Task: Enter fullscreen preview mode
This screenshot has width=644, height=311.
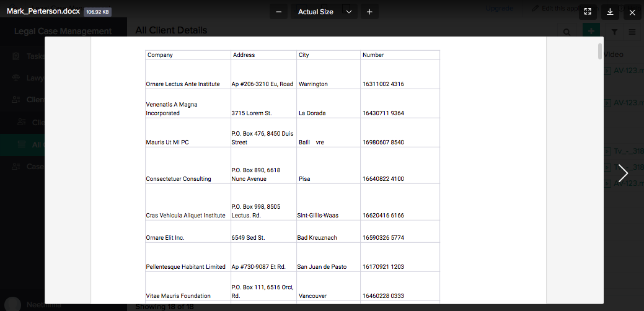Action: coord(588,12)
